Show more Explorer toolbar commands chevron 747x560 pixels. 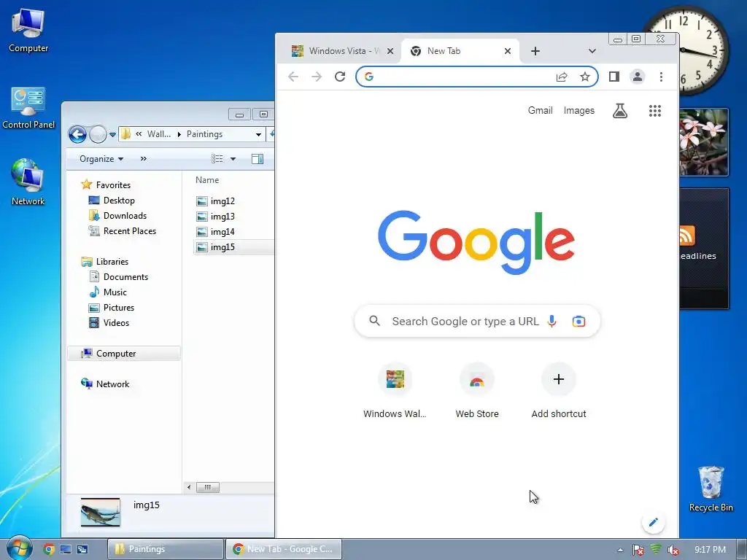point(144,159)
